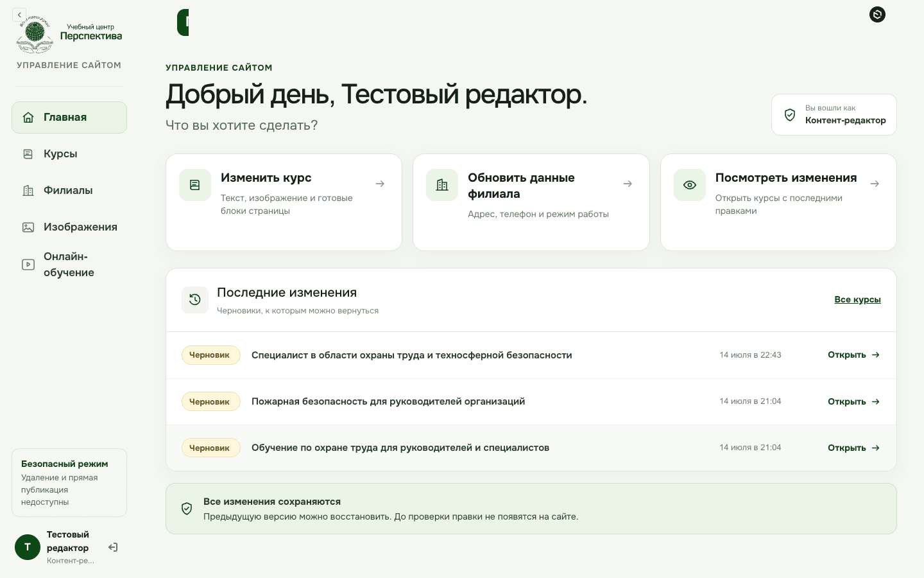Image resolution: width=924 pixels, height=578 pixels.
Task: Click course title Пожарная безопасность для руководителей организаций
Action: tap(388, 401)
